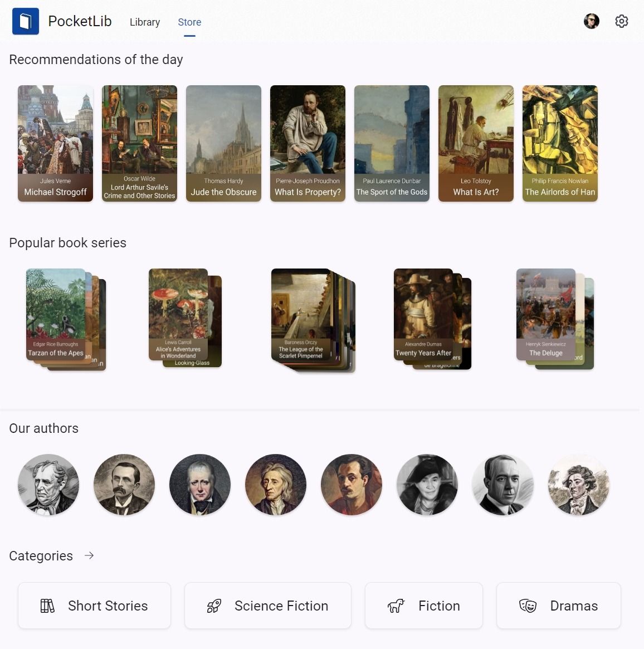Image resolution: width=644 pixels, height=649 pixels.
Task: Select the first author portrait
Action: click(48, 485)
